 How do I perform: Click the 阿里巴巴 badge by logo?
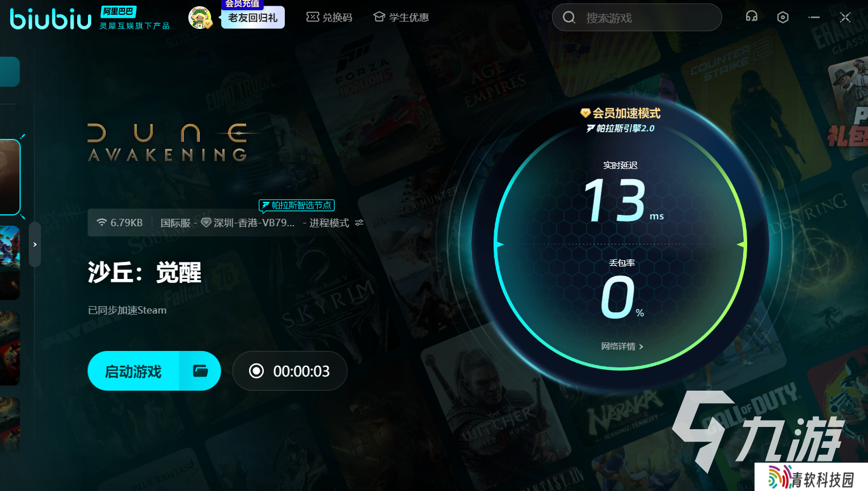tap(119, 11)
